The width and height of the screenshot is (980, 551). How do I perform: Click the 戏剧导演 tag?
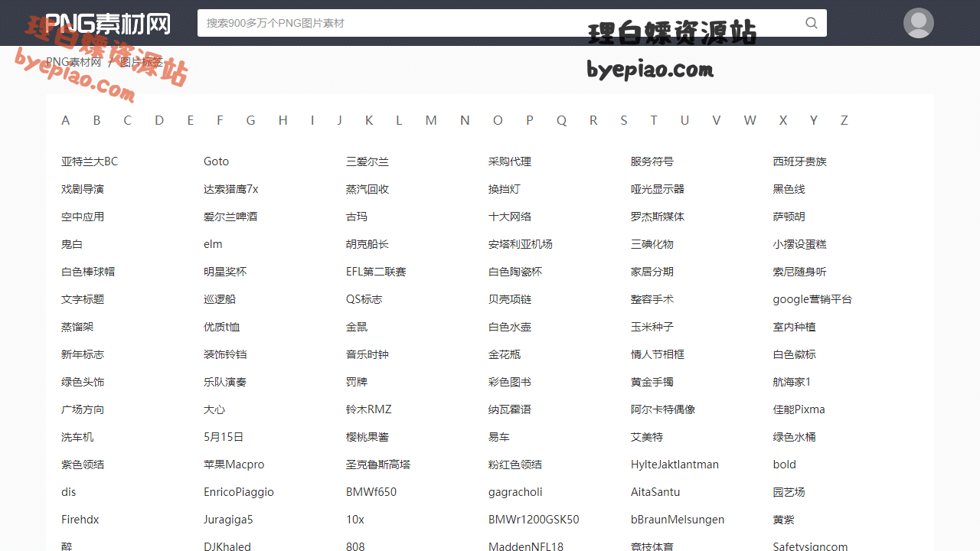(x=83, y=189)
